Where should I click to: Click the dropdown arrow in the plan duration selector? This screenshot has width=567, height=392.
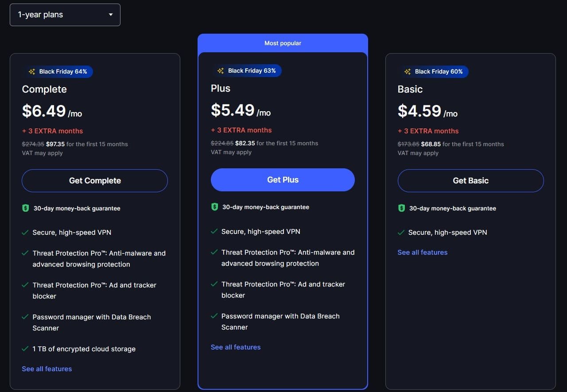pyautogui.click(x=111, y=15)
